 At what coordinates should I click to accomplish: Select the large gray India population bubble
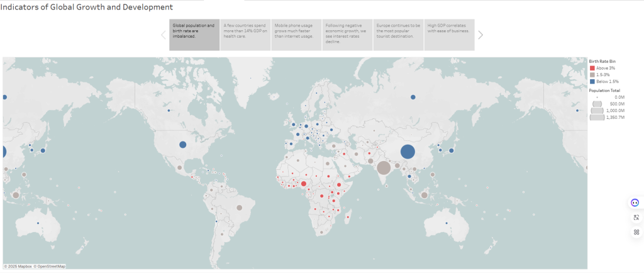(384, 167)
